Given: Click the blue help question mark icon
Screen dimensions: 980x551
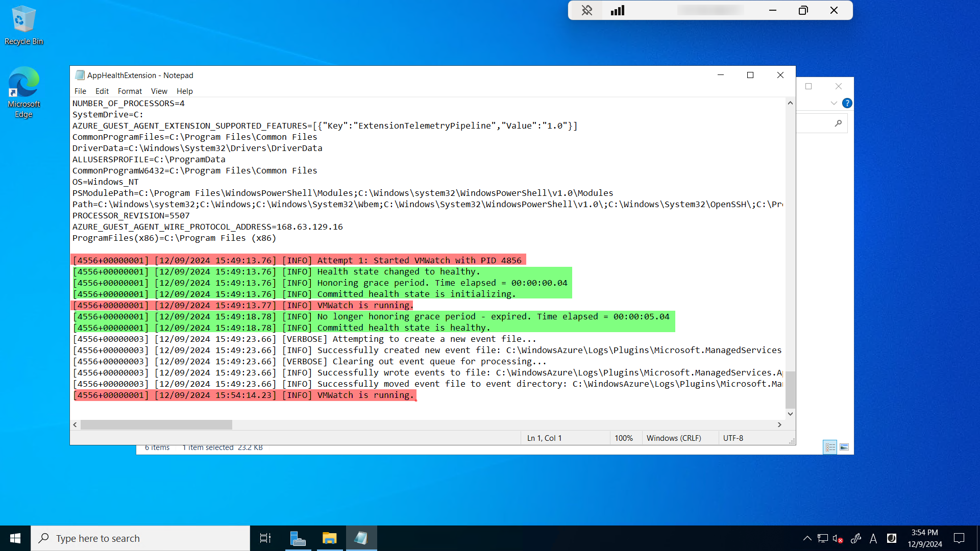Looking at the screenshot, I should (847, 103).
